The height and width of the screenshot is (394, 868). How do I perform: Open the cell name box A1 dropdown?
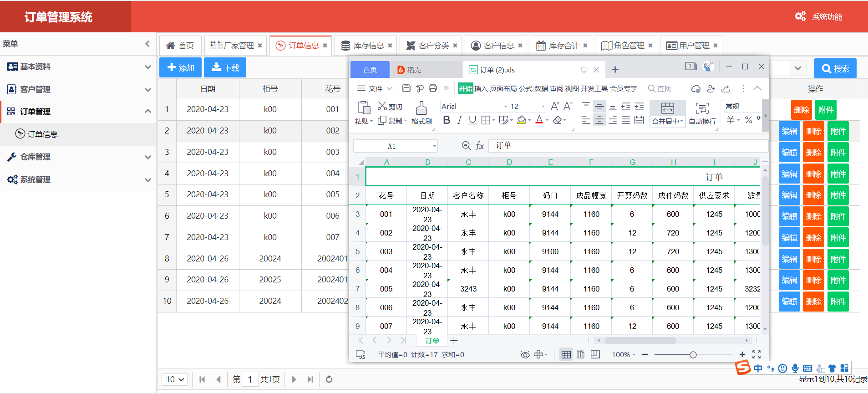(x=435, y=146)
